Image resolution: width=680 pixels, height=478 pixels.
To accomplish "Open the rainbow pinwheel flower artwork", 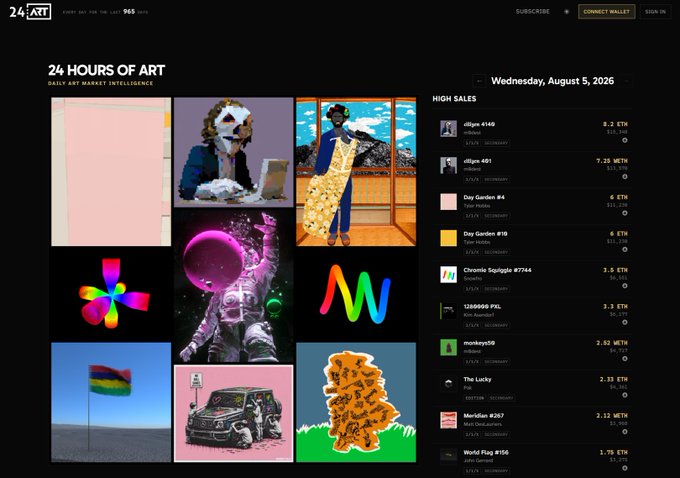I will click(x=111, y=294).
